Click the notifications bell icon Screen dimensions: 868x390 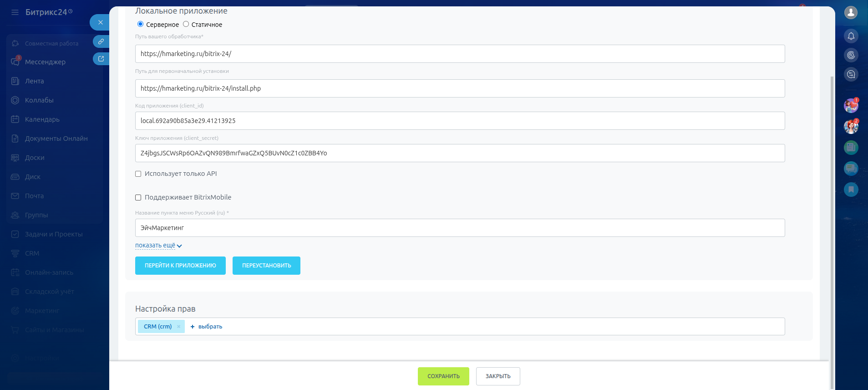tap(851, 36)
